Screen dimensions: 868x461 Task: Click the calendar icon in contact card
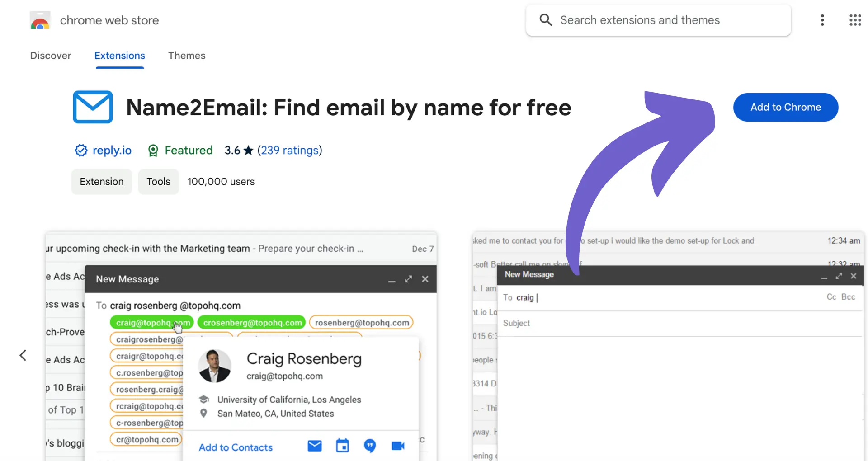coord(343,446)
